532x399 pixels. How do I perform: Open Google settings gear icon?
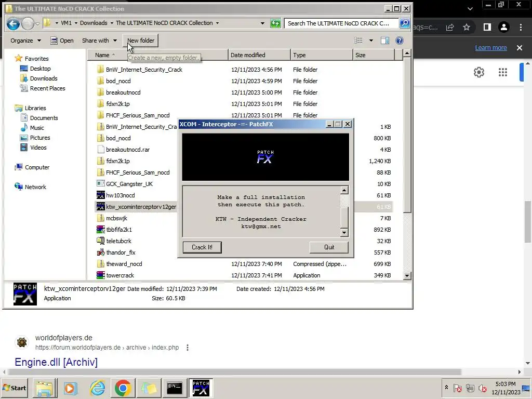tap(478, 72)
